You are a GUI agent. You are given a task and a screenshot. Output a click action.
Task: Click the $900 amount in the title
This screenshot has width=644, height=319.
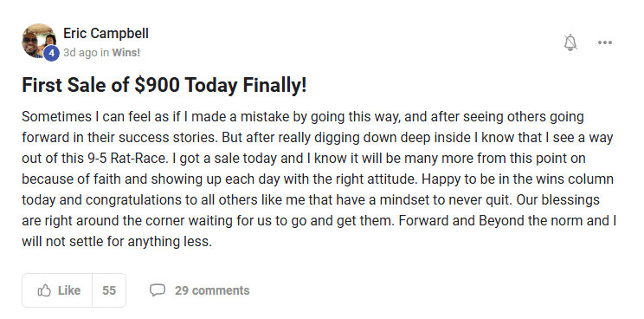pyautogui.click(x=157, y=85)
